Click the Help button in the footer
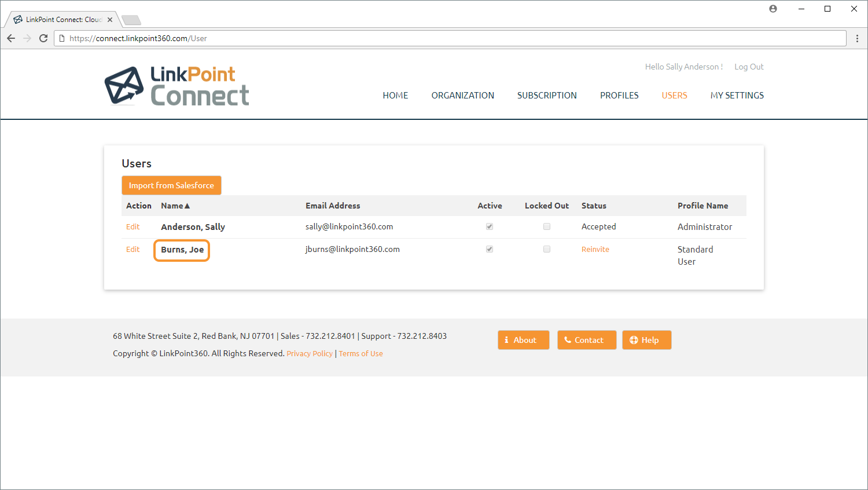Screen dimensions: 868x490 click(647, 340)
